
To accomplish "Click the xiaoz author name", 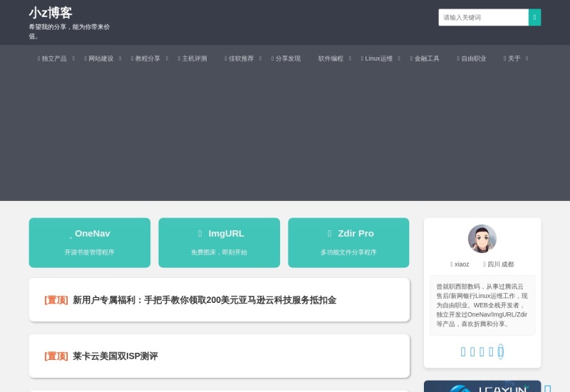I will coord(462,264).
